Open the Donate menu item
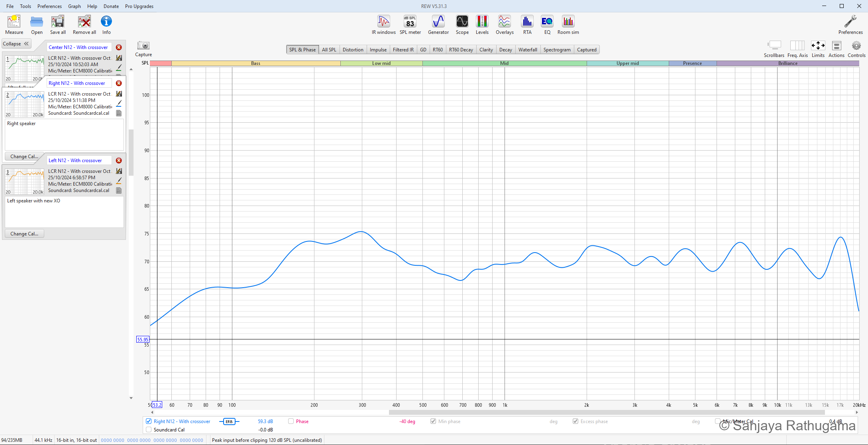Image resolution: width=868 pixels, height=445 pixels. (111, 6)
